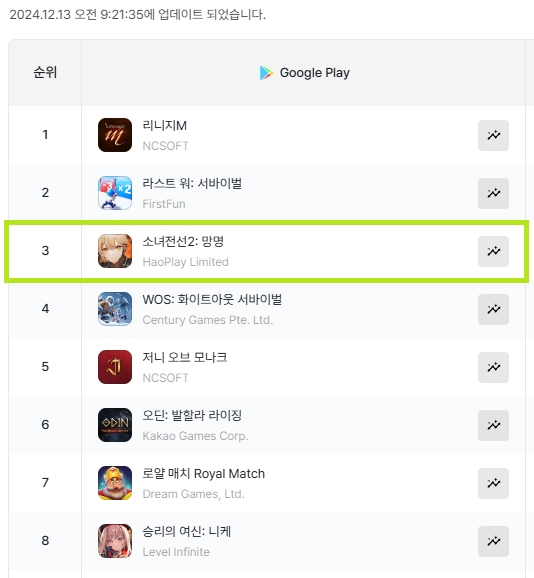Image resolution: width=534 pixels, height=578 pixels.
Task: Click the 순위 column header
Action: coord(45,72)
